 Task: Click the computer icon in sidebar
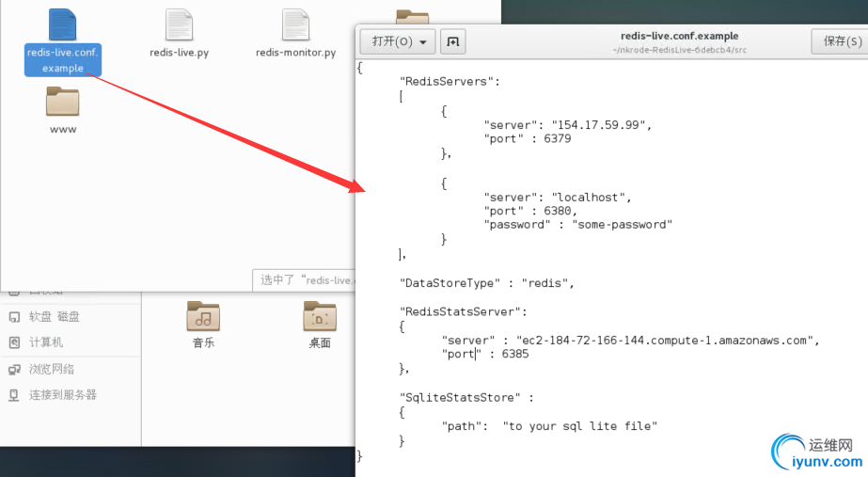click(14, 342)
